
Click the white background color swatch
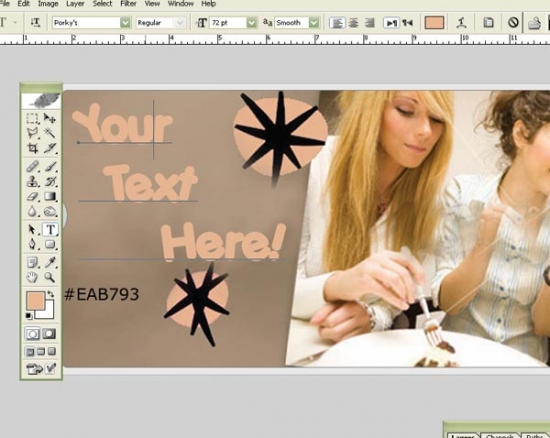tap(48, 313)
